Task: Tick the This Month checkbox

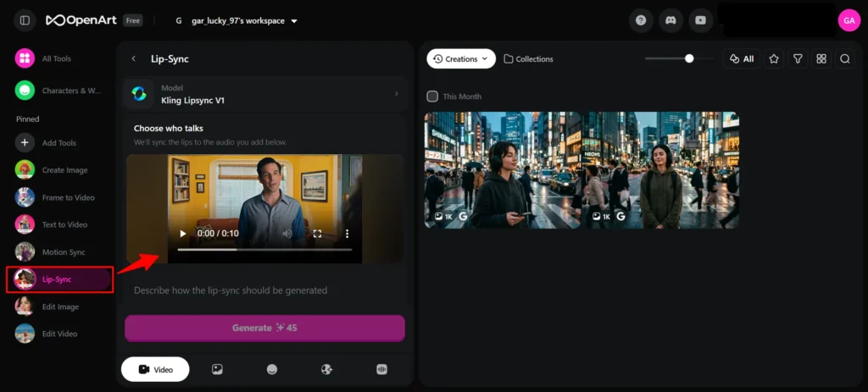Action: point(432,97)
